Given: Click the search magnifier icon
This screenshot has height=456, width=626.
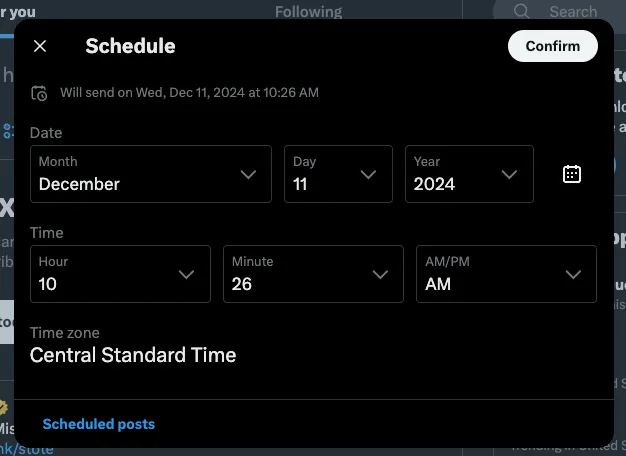Looking at the screenshot, I should click(x=522, y=12).
